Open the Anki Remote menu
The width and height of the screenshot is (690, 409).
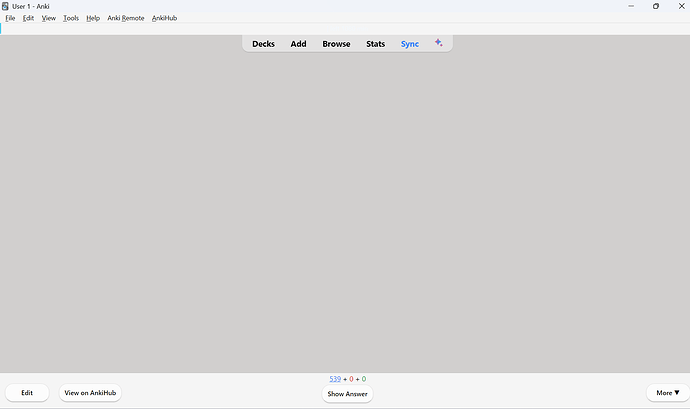[126, 18]
